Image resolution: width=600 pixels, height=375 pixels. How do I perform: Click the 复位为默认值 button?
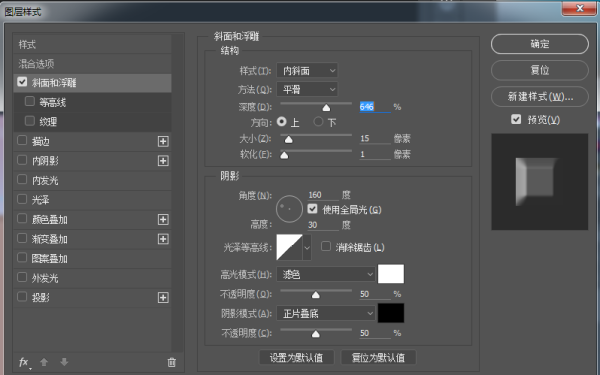pos(378,357)
